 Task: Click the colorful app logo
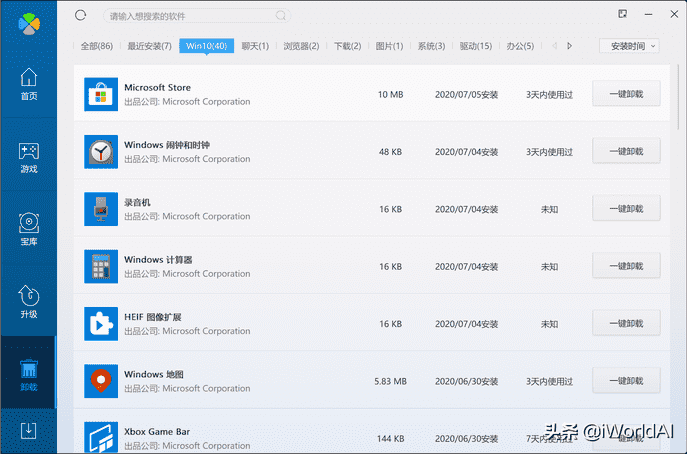tap(29, 24)
